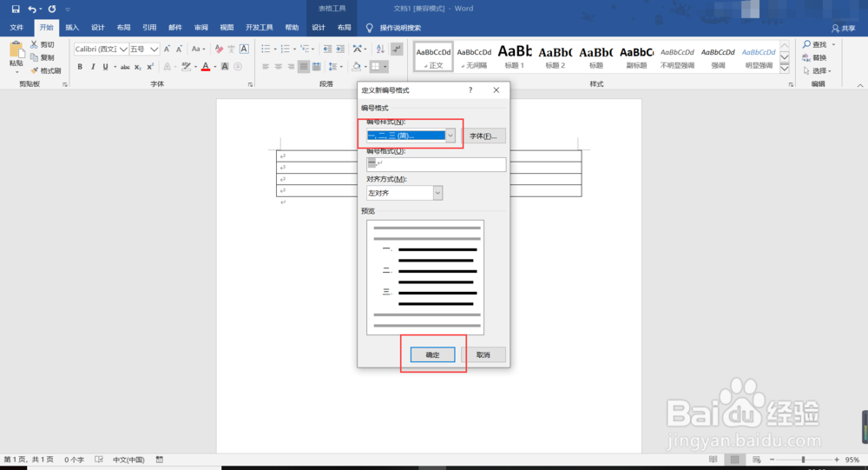Click the Cut (剪切) scissors icon

tap(35, 44)
